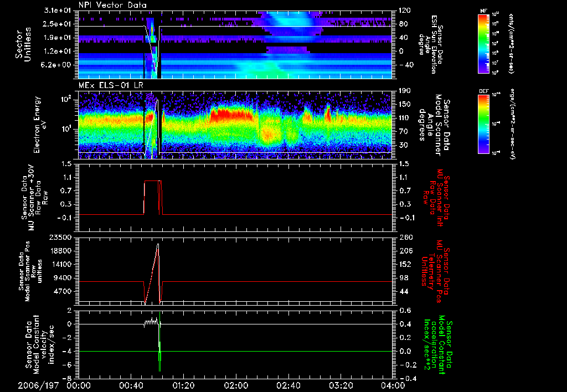Click the 'NF' color bar caption
567x392 pixels.
(484, 11)
